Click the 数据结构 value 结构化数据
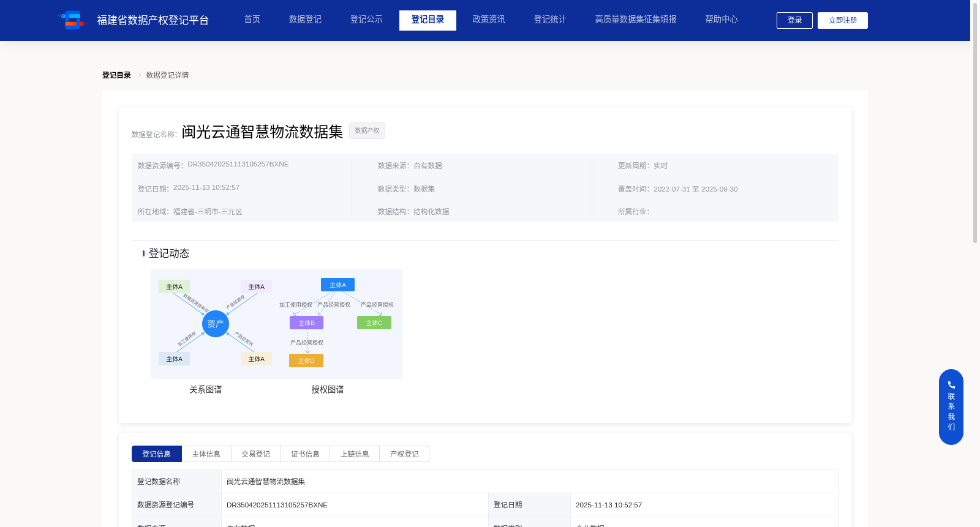The height and width of the screenshot is (527, 980). pyautogui.click(x=431, y=212)
